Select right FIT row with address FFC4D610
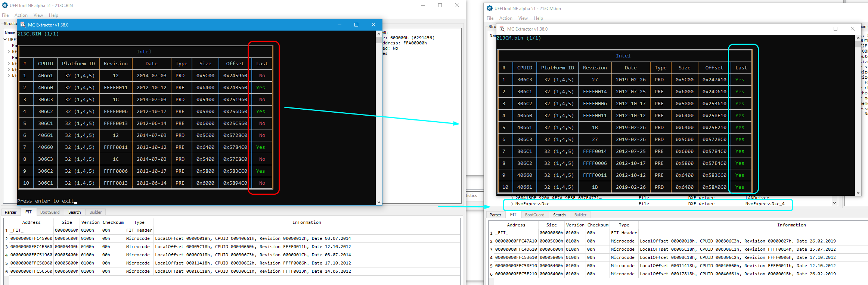This screenshot has height=285, width=868. click(x=678, y=249)
